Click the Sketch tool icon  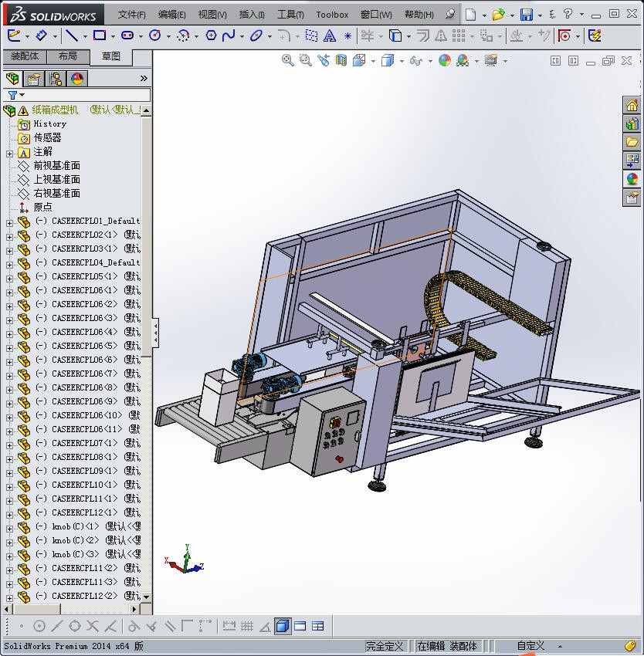13,36
